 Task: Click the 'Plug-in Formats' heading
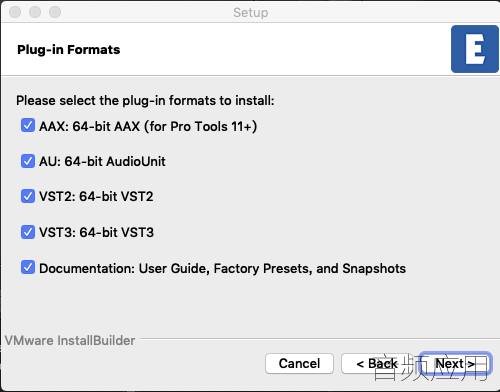69,50
